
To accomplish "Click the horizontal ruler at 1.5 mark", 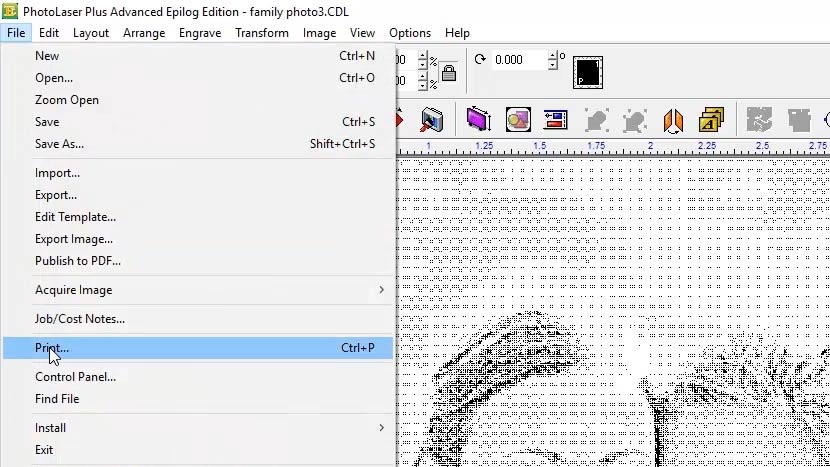I will (540, 147).
